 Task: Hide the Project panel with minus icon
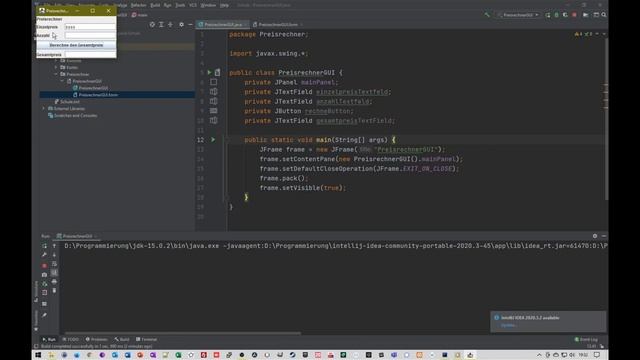click(x=190, y=24)
